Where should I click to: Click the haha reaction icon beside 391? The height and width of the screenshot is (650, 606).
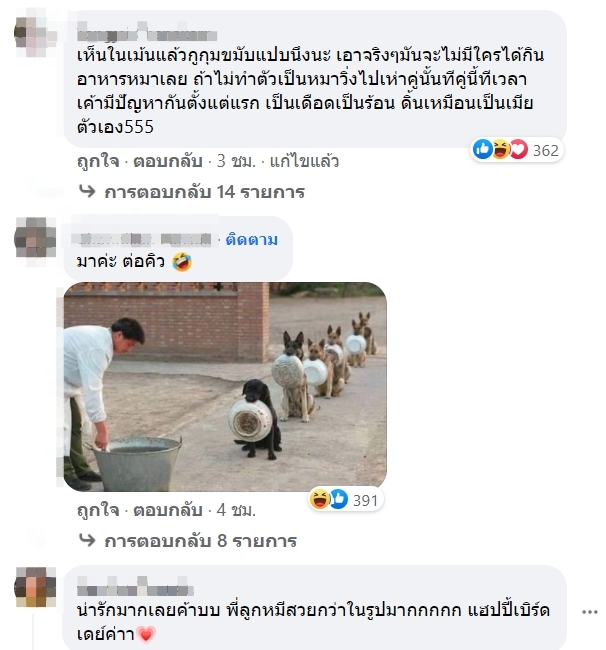(320, 499)
